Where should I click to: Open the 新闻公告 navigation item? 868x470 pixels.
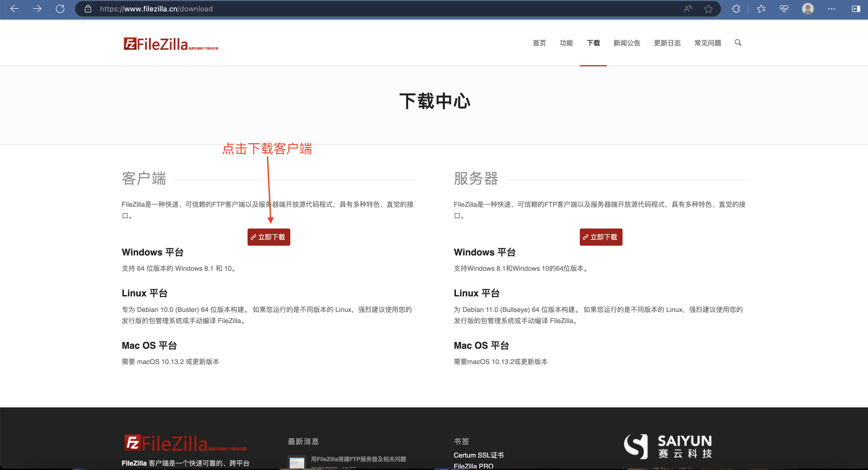point(627,43)
